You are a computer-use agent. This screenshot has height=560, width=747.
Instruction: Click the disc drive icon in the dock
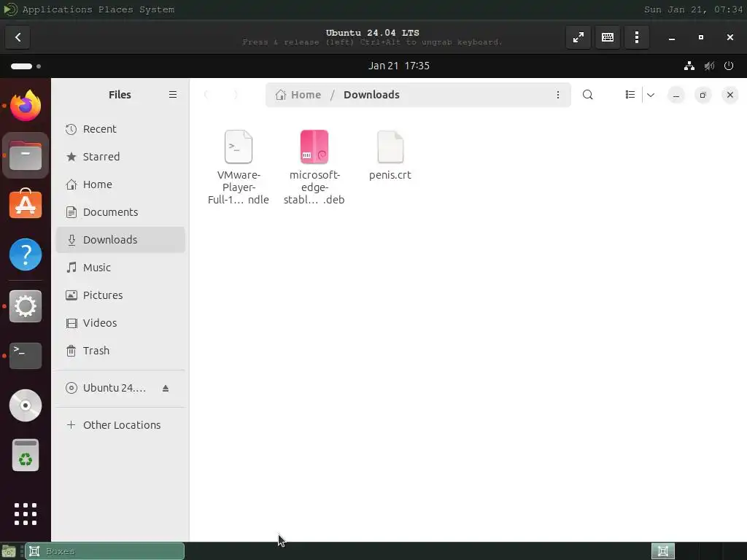(26, 405)
